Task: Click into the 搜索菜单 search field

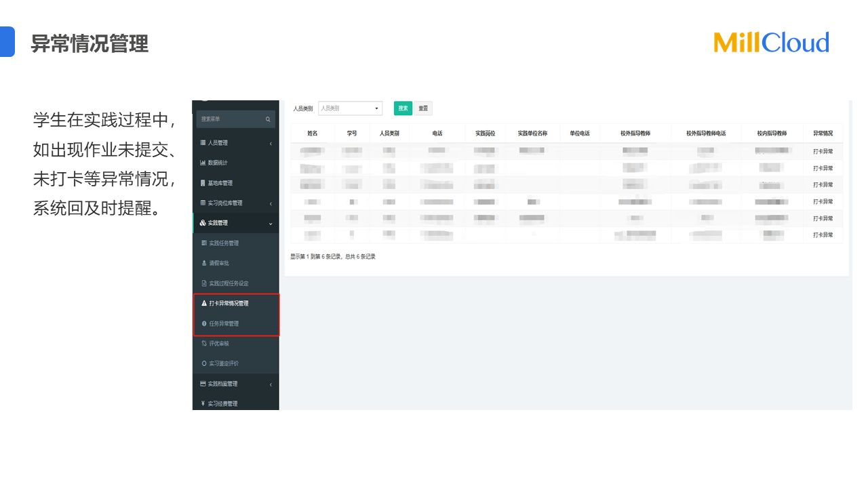Action: [x=229, y=119]
